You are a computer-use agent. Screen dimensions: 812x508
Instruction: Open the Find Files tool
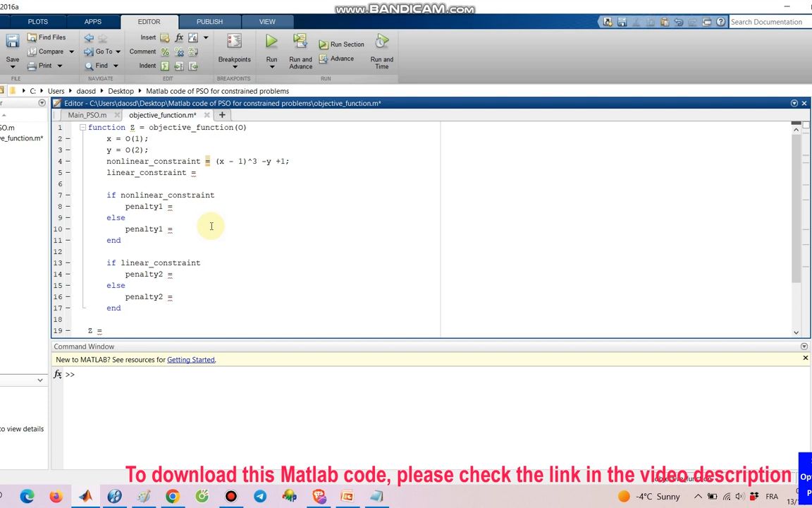[47, 37]
